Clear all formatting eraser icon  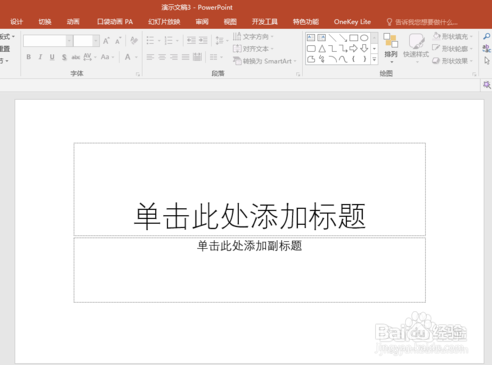click(134, 41)
